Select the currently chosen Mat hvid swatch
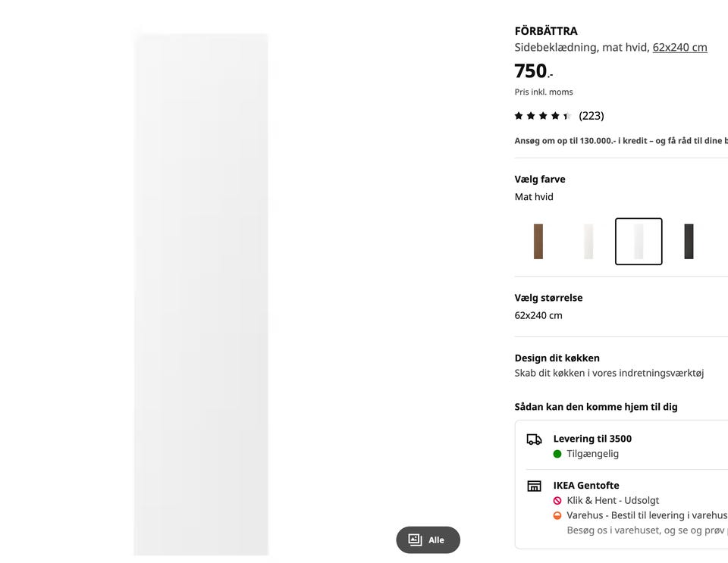The height and width of the screenshot is (563, 728). pyautogui.click(x=639, y=242)
